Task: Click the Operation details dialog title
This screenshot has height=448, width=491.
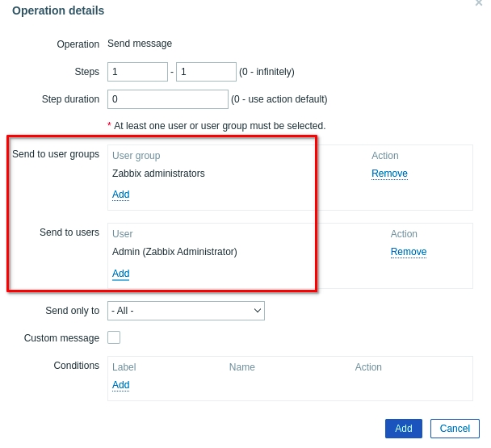Action: [x=58, y=10]
